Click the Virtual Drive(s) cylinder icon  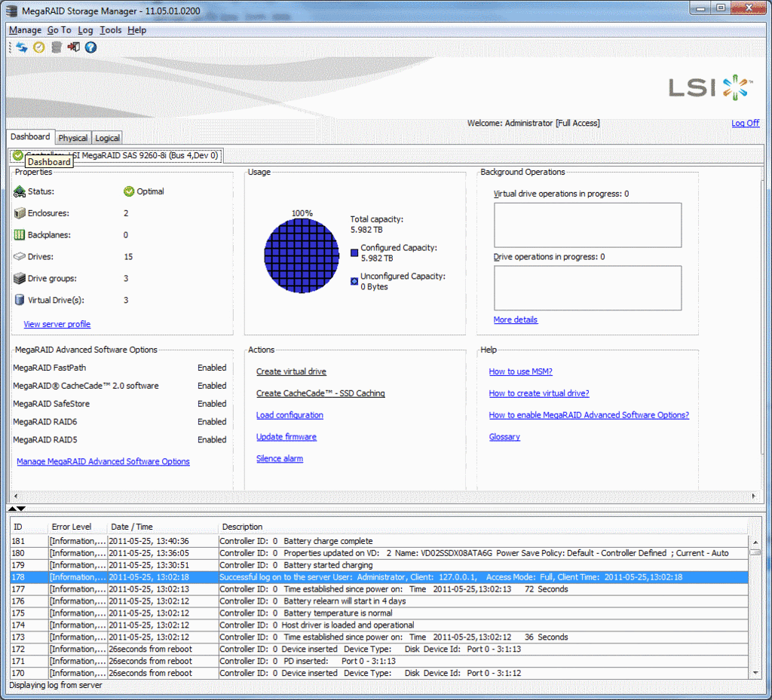(20, 300)
